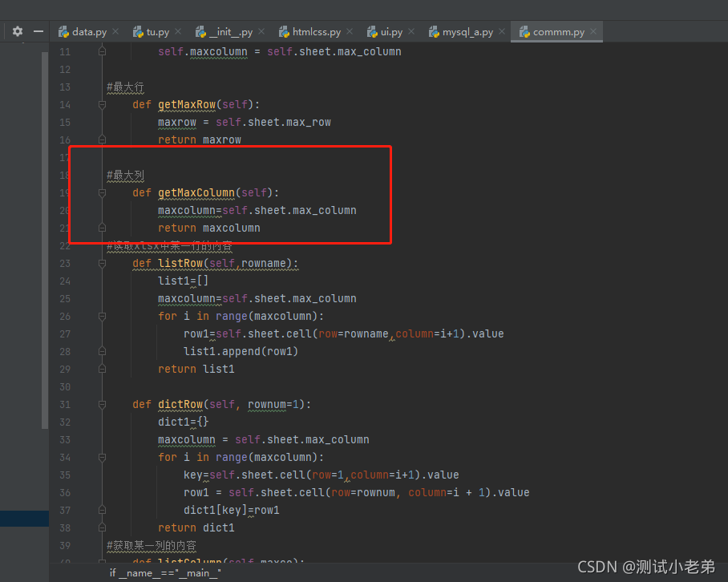Click the Python file icon on htmlcss.py tab
The image size is (728, 582).
[x=284, y=31]
